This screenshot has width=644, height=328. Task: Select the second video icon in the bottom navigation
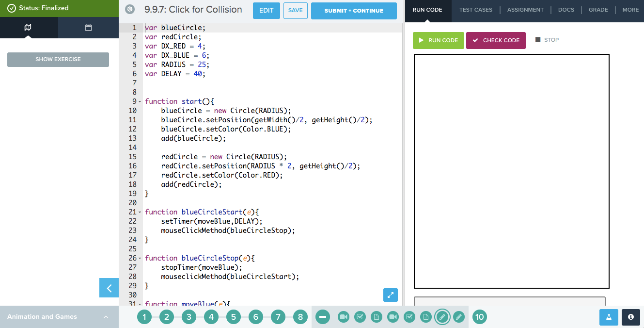click(393, 317)
